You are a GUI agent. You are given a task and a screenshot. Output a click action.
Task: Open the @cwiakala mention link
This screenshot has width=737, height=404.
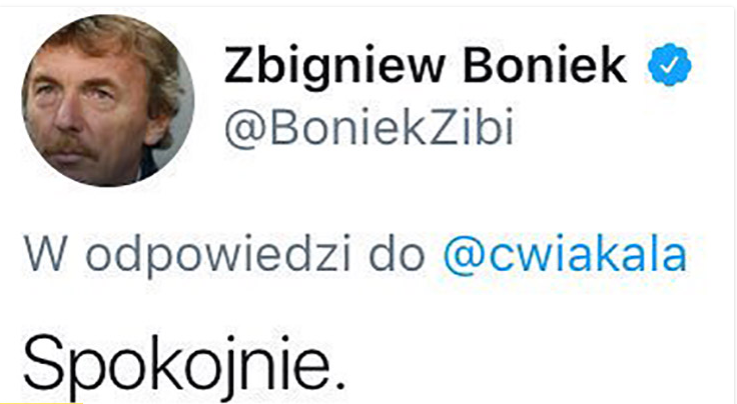coord(564,256)
